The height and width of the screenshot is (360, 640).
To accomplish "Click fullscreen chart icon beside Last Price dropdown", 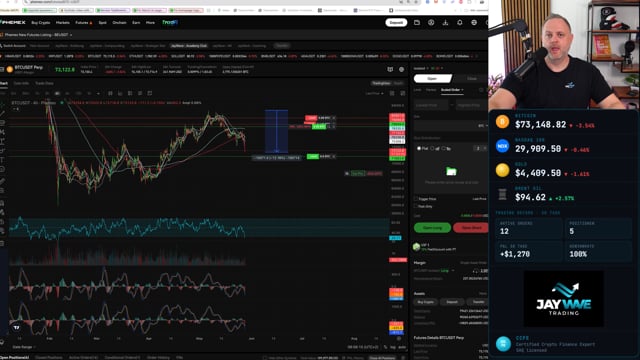I will pyautogui.click(x=402, y=93).
